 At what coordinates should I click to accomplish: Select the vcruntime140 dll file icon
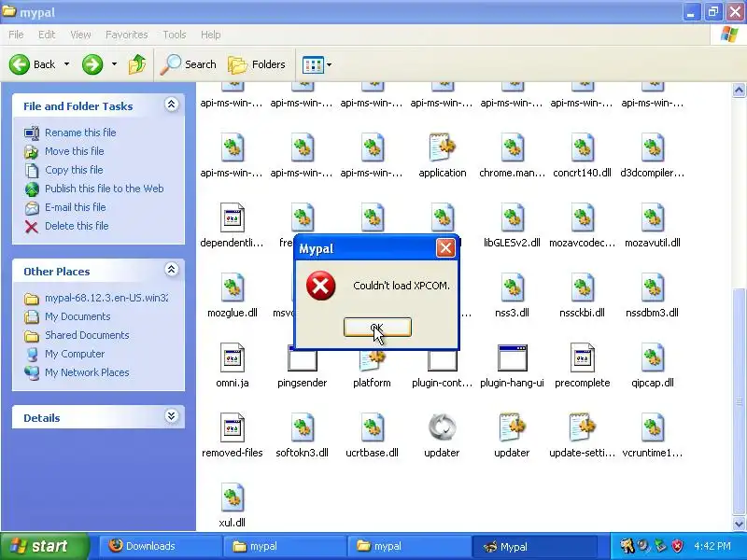(652, 427)
